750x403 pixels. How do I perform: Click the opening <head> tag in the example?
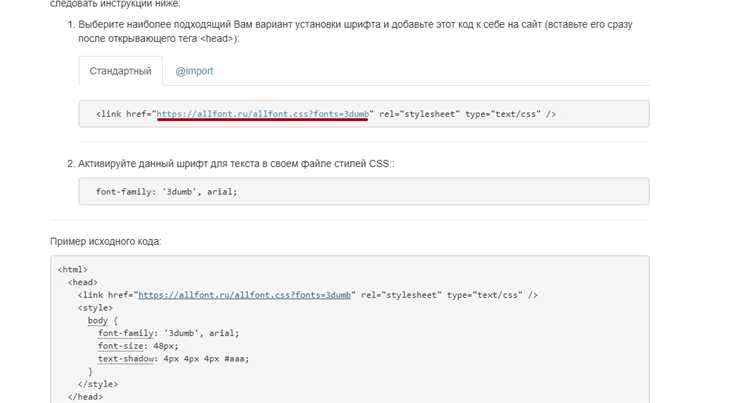click(83, 283)
